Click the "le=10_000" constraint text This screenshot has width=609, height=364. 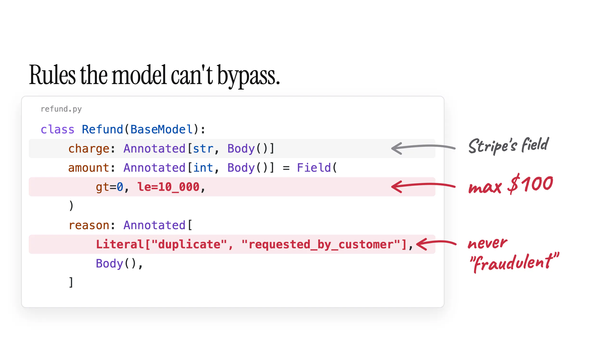tap(168, 187)
